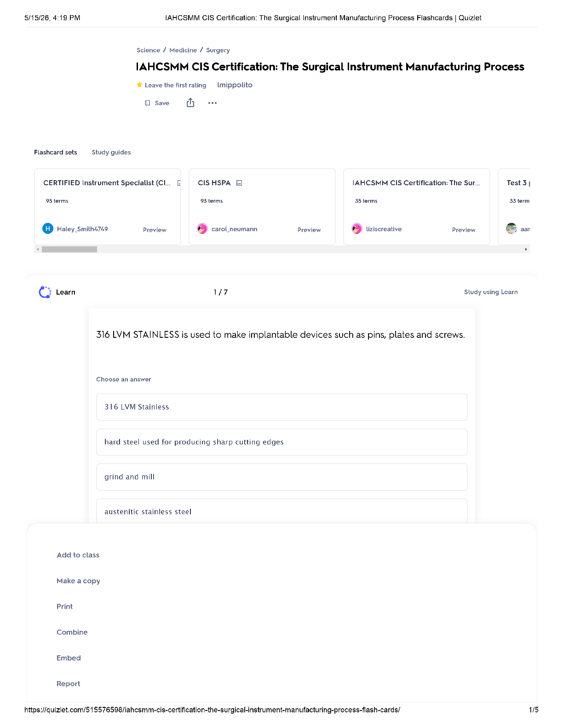563x728 pixels.
Task: Click the question text about 316 LVM STAINLESS
Action: coord(281,335)
